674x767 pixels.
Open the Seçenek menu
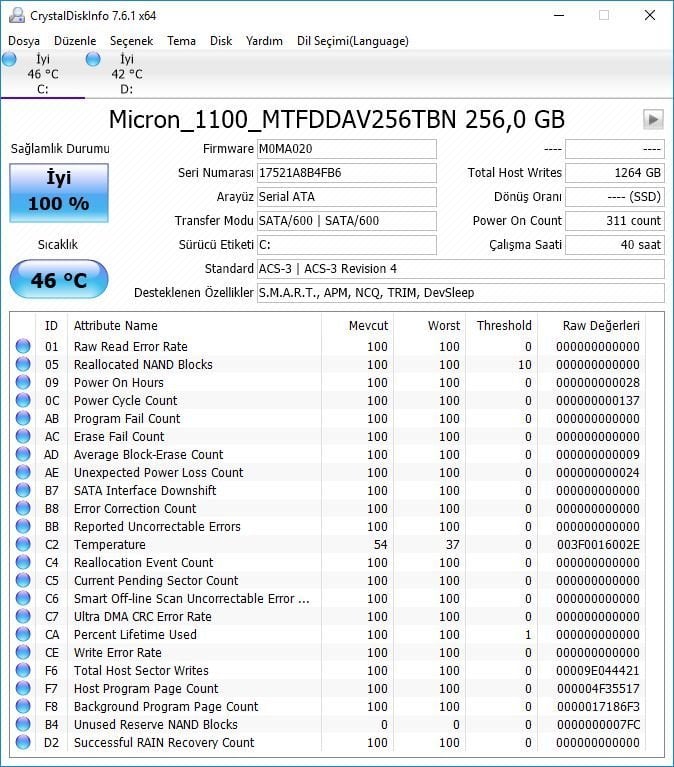(132, 41)
